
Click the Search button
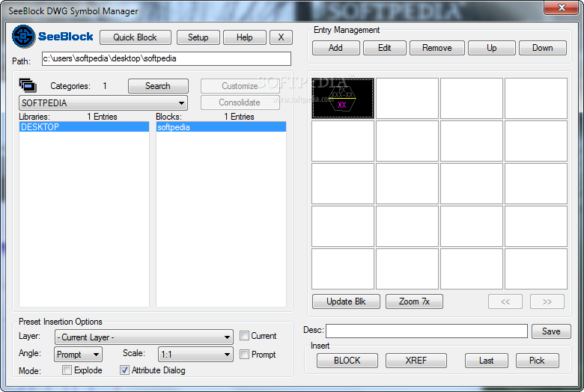(x=158, y=86)
